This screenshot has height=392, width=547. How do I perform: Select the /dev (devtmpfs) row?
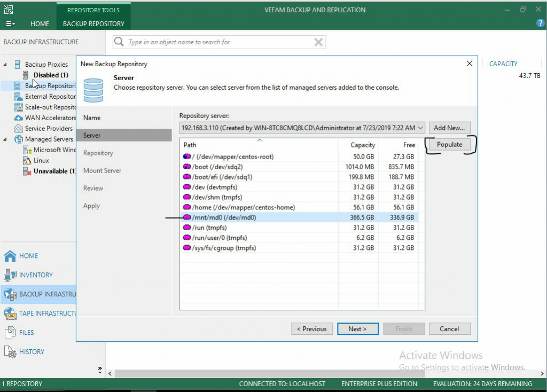tap(299, 187)
